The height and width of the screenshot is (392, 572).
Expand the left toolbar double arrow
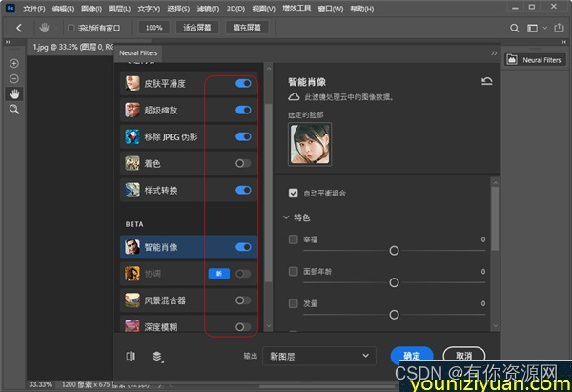[x=8, y=42]
